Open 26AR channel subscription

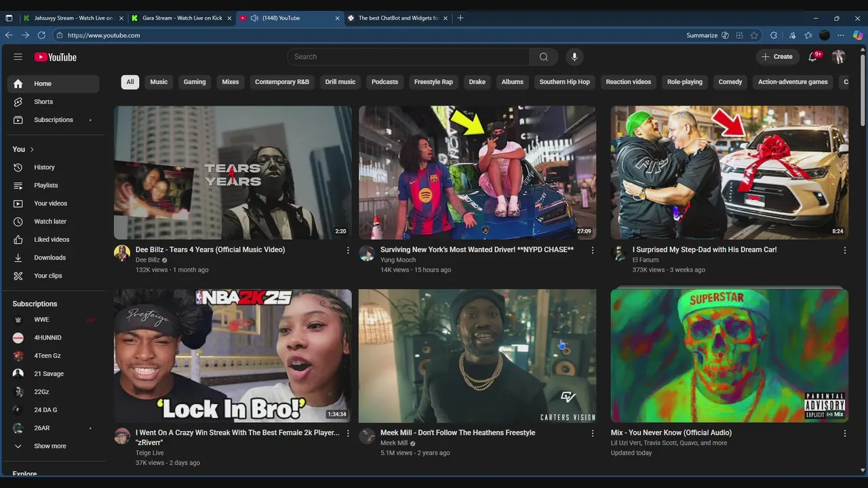54,428
